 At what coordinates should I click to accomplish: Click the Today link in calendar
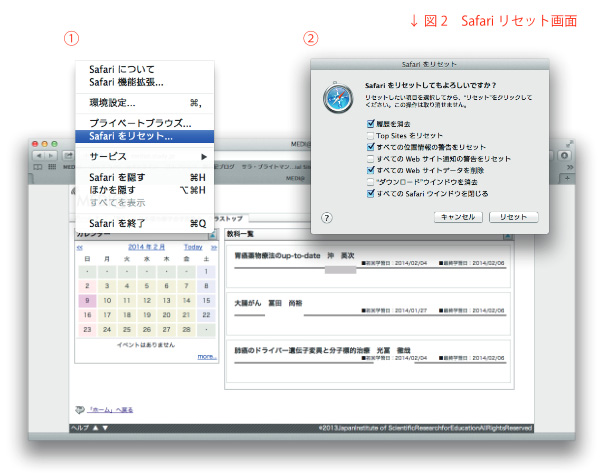coord(192,247)
